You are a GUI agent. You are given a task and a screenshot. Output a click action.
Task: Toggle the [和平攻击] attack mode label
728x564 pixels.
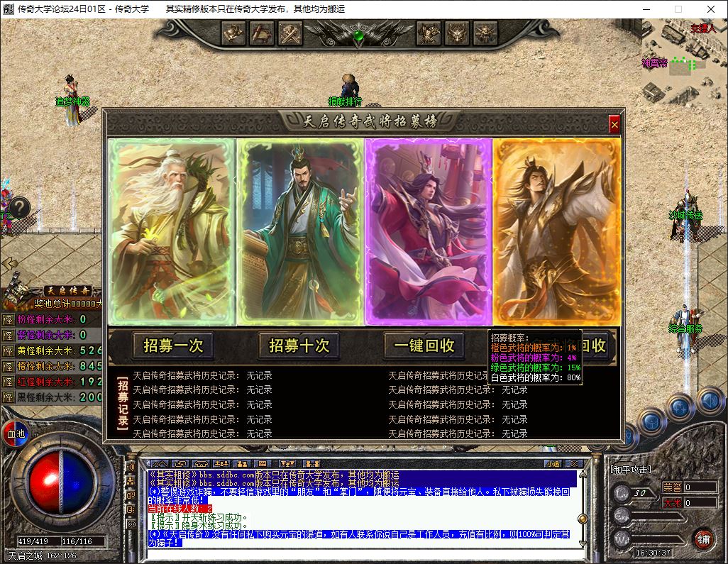coord(631,470)
